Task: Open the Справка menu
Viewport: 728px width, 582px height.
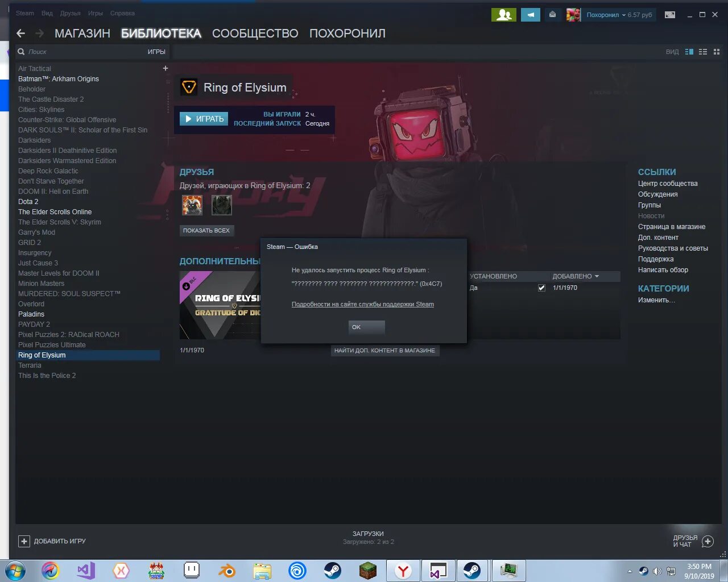Action: [x=122, y=13]
